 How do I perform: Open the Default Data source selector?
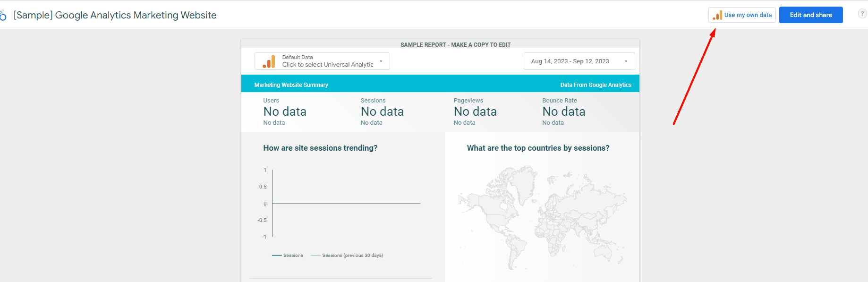click(x=322, y=61)
